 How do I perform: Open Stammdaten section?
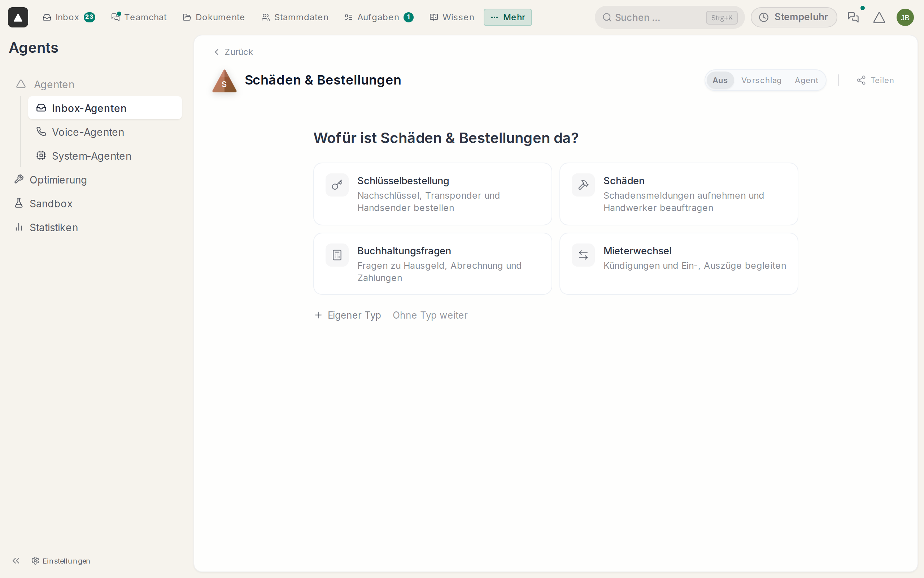coord(295,17)
